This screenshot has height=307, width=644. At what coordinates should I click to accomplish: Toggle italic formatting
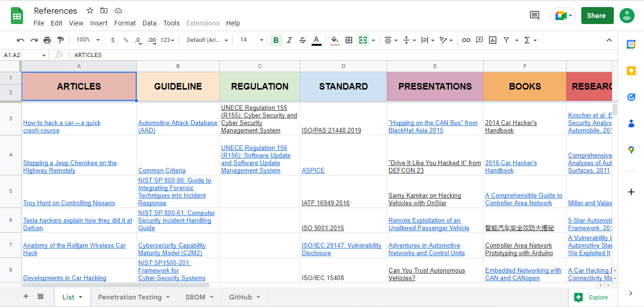pos(289,40)
